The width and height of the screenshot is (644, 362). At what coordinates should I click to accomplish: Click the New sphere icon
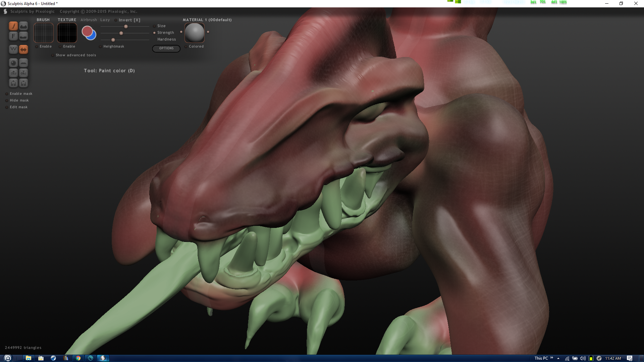click(x=13, y=63)
